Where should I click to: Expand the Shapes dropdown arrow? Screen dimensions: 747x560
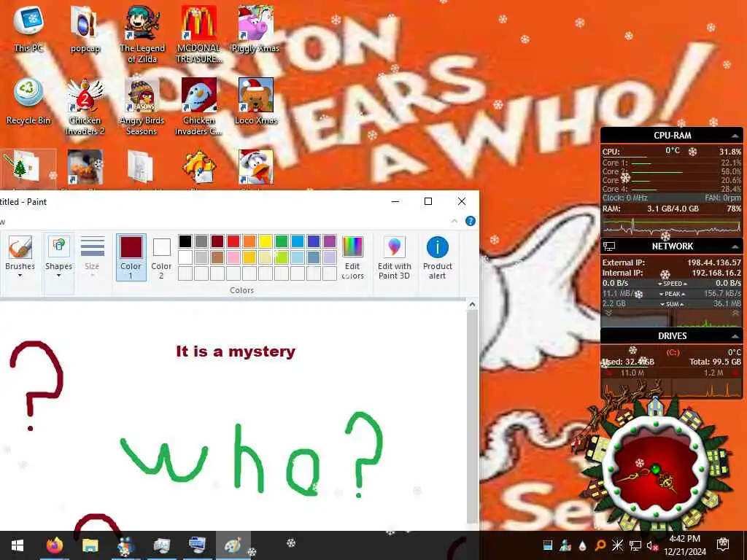[x=58, y=275]
